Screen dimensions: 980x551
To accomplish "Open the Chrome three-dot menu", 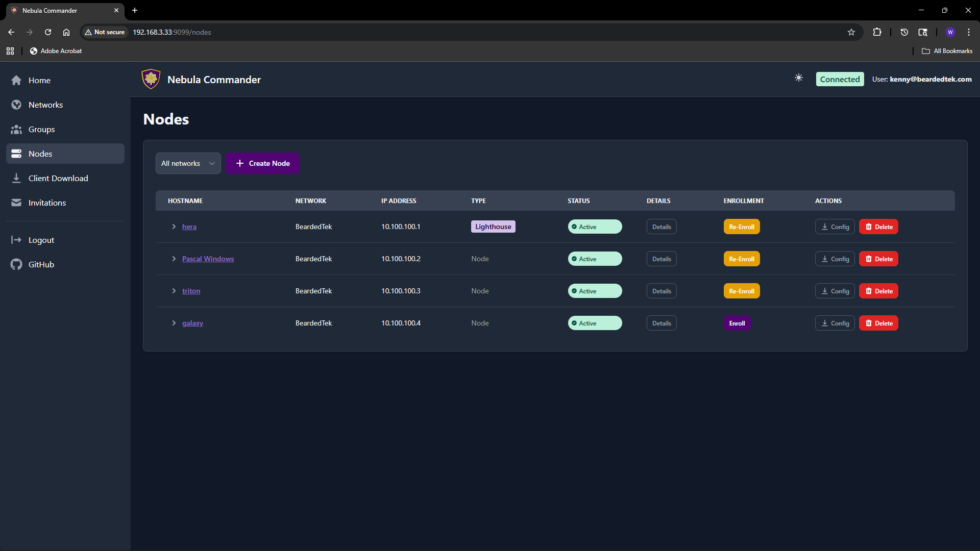I will tap(969, 32).
